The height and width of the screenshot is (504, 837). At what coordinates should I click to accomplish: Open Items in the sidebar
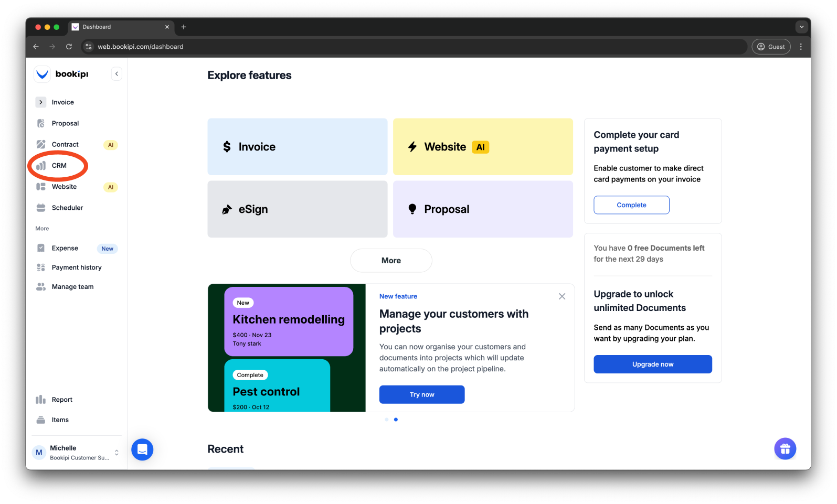[x=60, y=420]
